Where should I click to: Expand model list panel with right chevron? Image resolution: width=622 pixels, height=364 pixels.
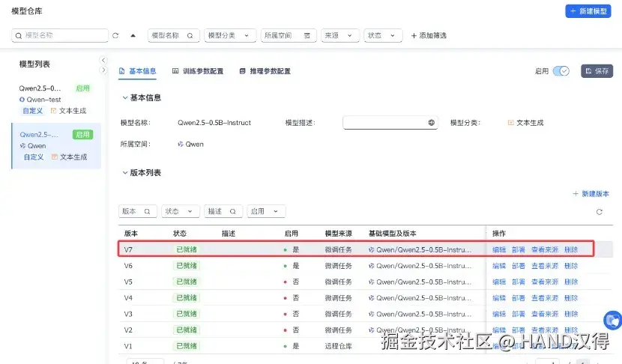click(x=103, y=70)
